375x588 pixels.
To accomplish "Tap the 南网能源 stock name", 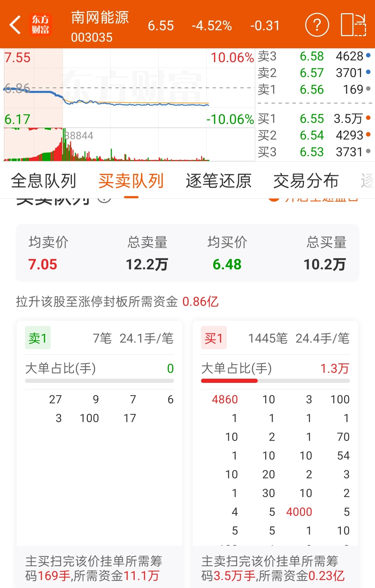I will click(x=100, y=17).
